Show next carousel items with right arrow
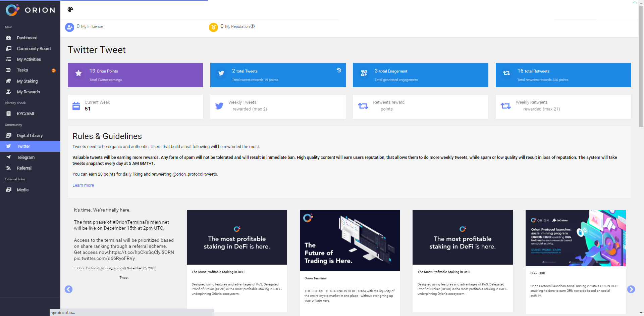The width and height of the screenshot is (644, 316). (631, 289)
